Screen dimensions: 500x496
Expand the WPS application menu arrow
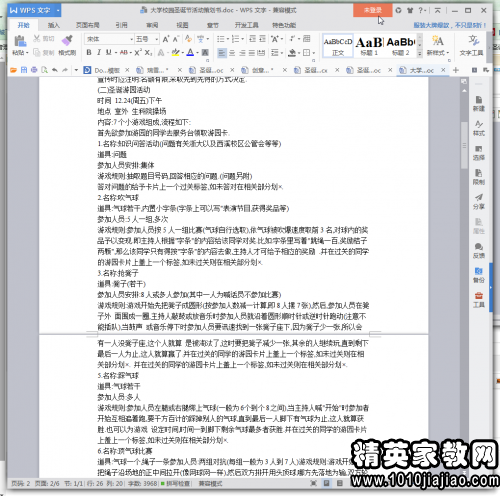58,10
